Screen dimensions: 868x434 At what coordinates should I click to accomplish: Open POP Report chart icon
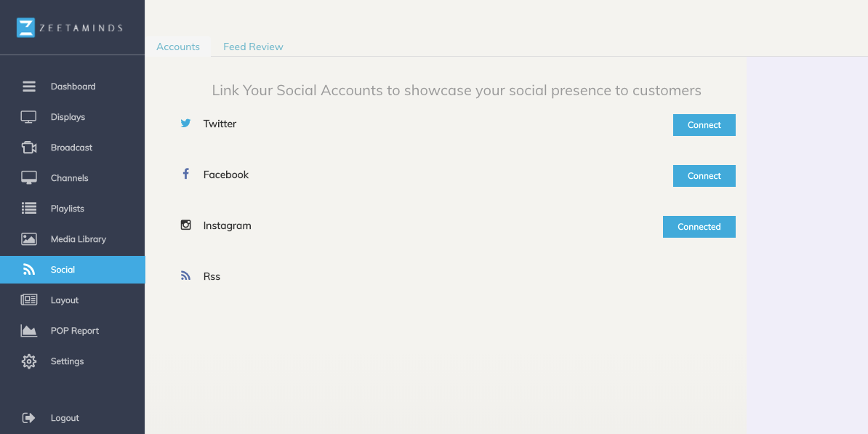[29, 331]
